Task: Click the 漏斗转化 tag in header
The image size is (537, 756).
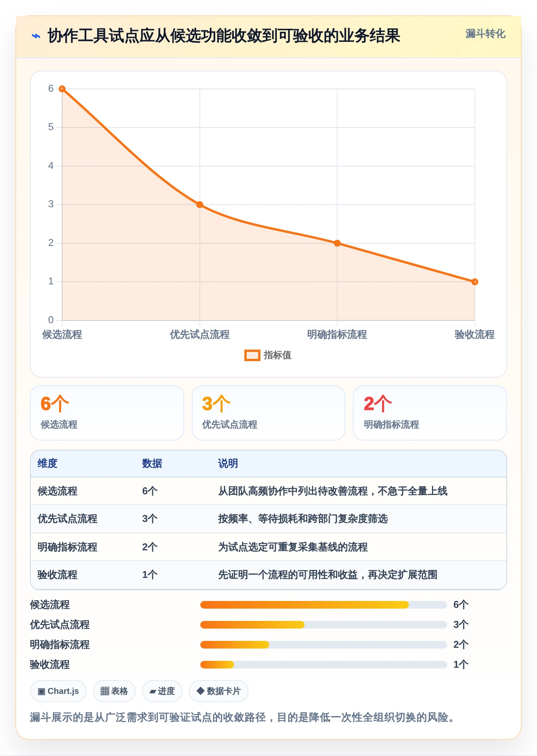Action: click(485, 34)
